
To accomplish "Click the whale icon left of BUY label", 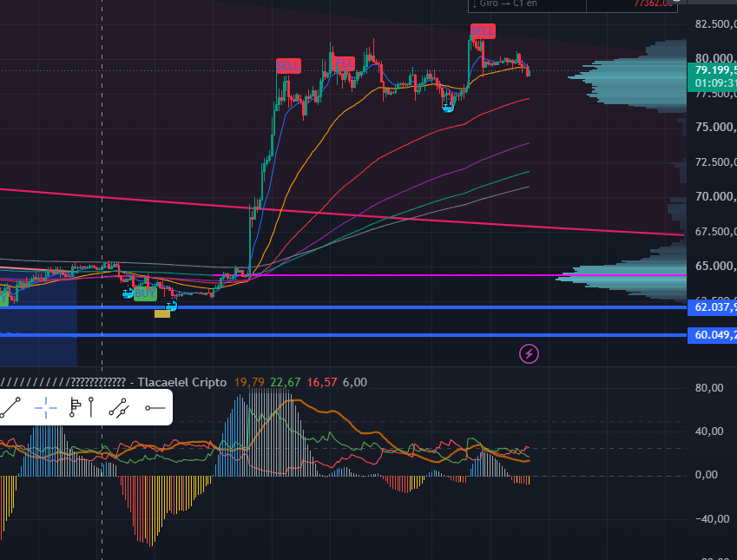I will (128, 293).
